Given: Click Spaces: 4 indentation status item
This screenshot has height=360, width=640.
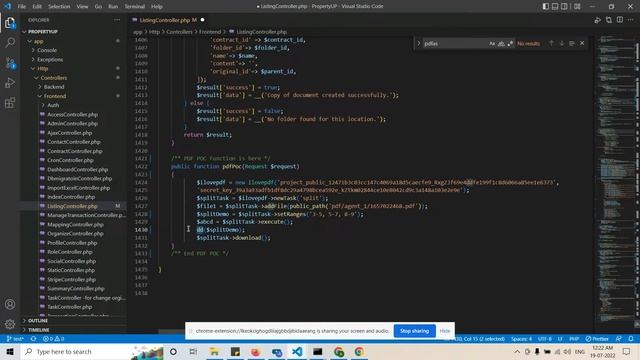Looking at the screenshot, I should click(x=521, y=339).
